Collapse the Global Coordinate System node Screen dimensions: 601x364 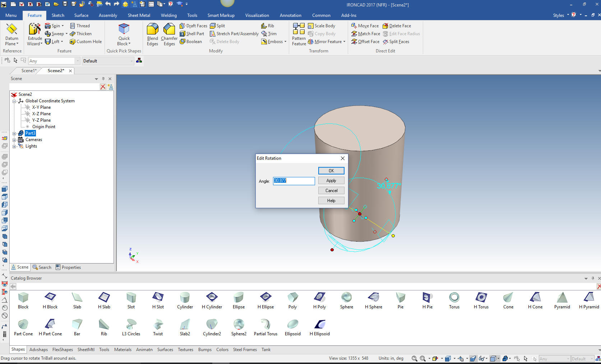[14, 101]
